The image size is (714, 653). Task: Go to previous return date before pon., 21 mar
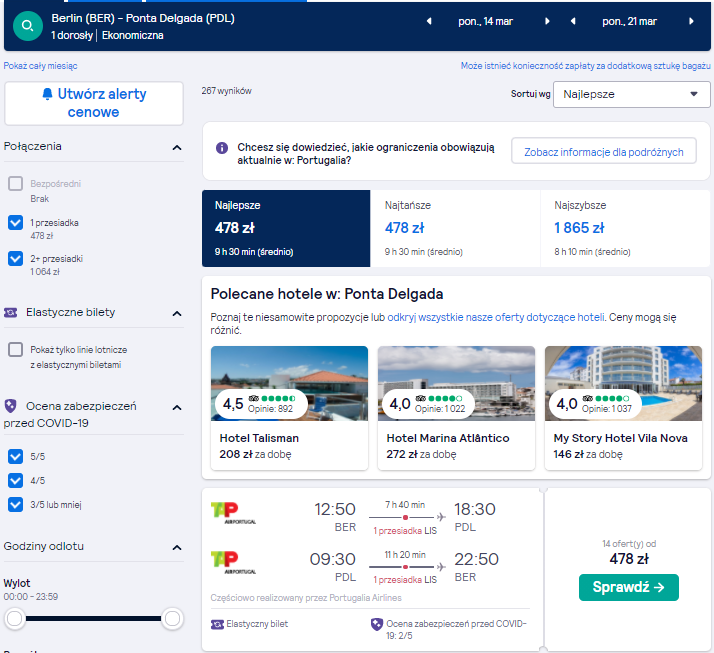[573, 21]
